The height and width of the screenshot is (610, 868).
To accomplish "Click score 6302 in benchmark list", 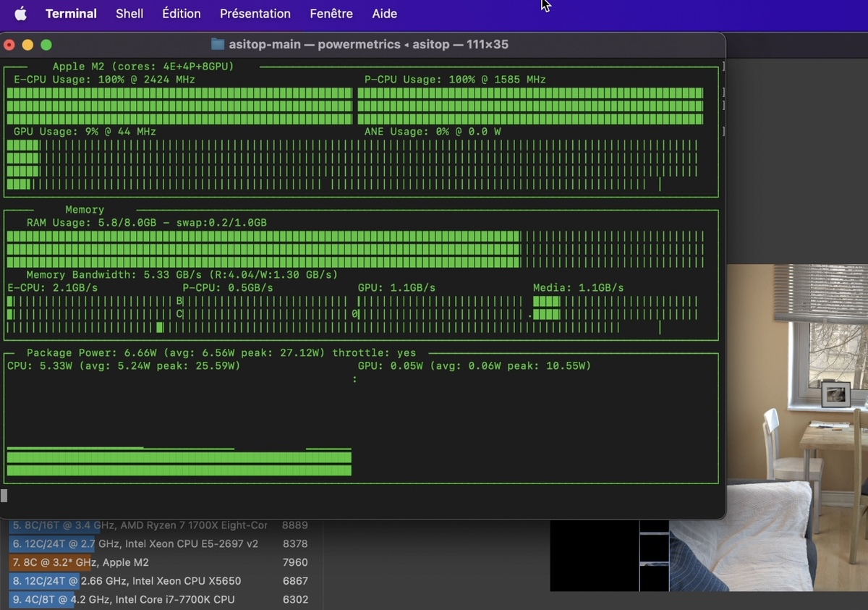I will click(294, 600).
